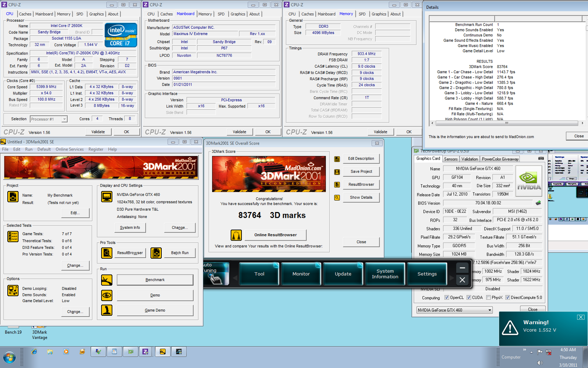The image size is (588, 368).
Task: Click horizontal scrollbar thumb in Details window
Action: click(507, 123)
